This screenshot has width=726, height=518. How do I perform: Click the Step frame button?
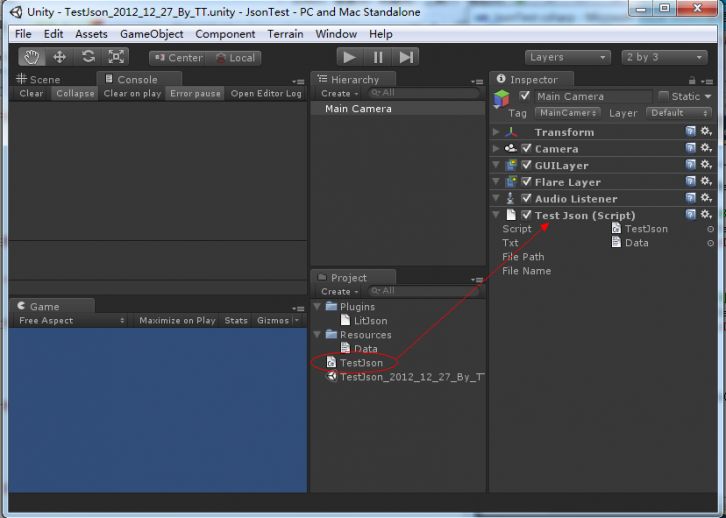406,57
